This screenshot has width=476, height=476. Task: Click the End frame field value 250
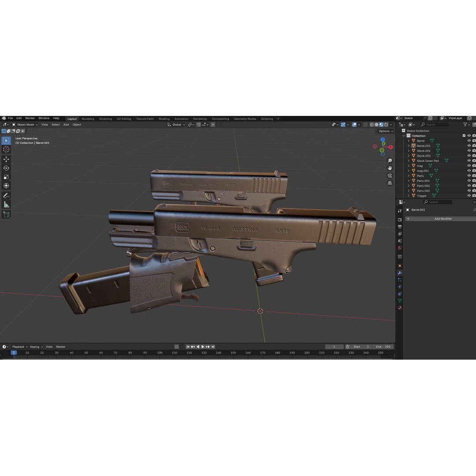click(x=383, y=347)
